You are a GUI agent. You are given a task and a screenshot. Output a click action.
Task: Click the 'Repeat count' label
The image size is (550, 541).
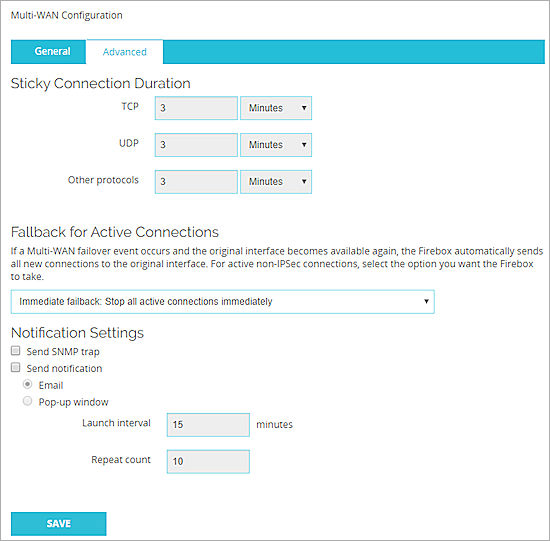pyautogui.click(x=121, y=460)
